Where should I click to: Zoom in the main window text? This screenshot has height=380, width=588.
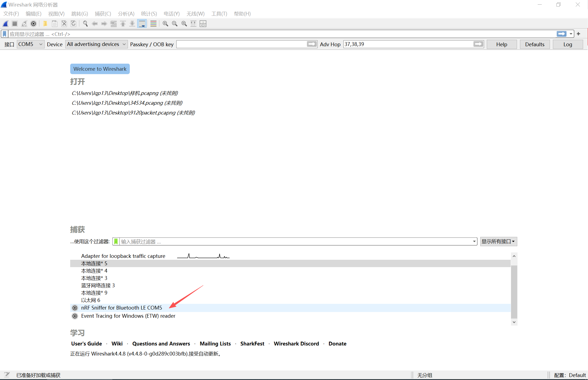(x=165, y=24)
